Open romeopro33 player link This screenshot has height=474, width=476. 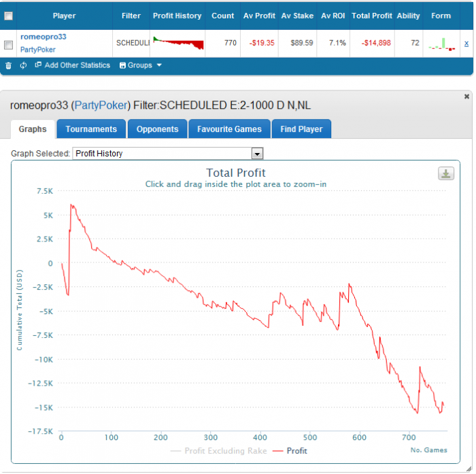[x=43, y=37]
